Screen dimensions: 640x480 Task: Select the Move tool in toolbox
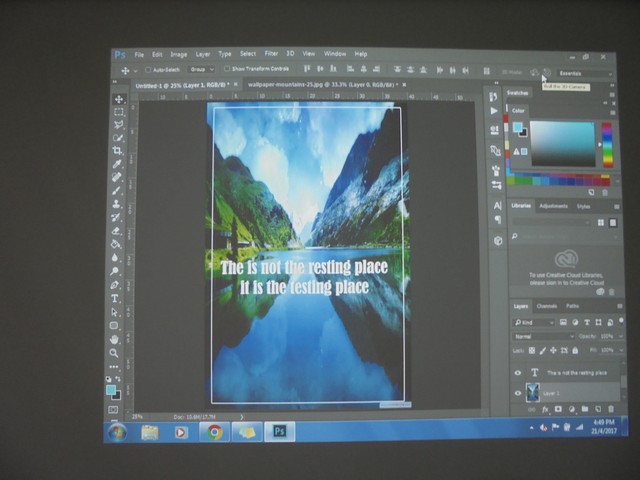[x=119, y=99]
